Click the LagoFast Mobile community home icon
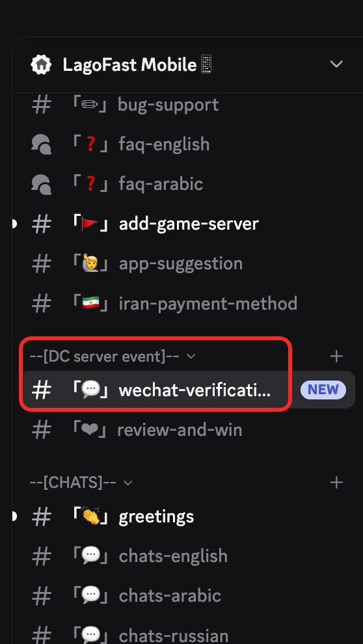 (x=41, y=65)
